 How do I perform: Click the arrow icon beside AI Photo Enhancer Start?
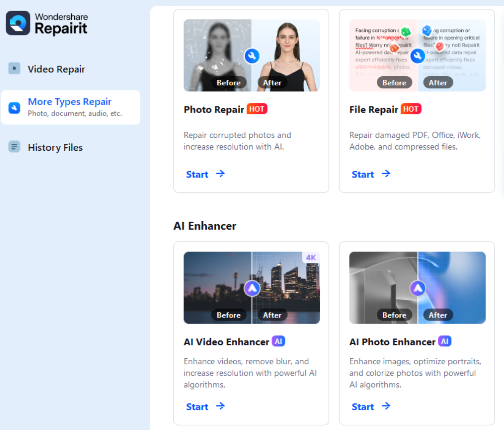pyautogui.click(x=386, y=406)
